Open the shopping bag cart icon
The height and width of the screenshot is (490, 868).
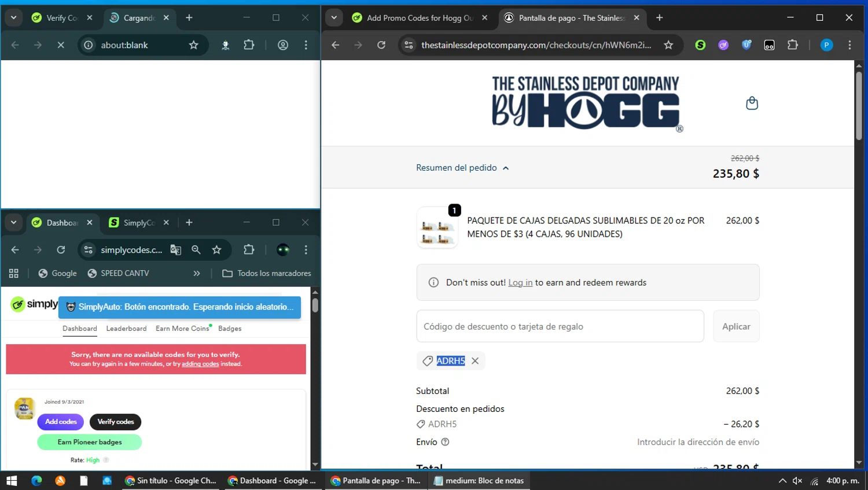(x=752, y=103)
